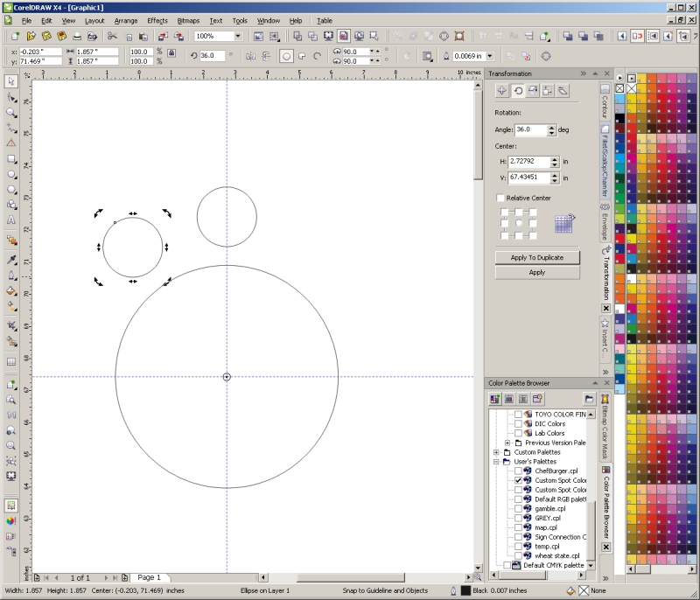Click the Convert to curves icon

545,56
